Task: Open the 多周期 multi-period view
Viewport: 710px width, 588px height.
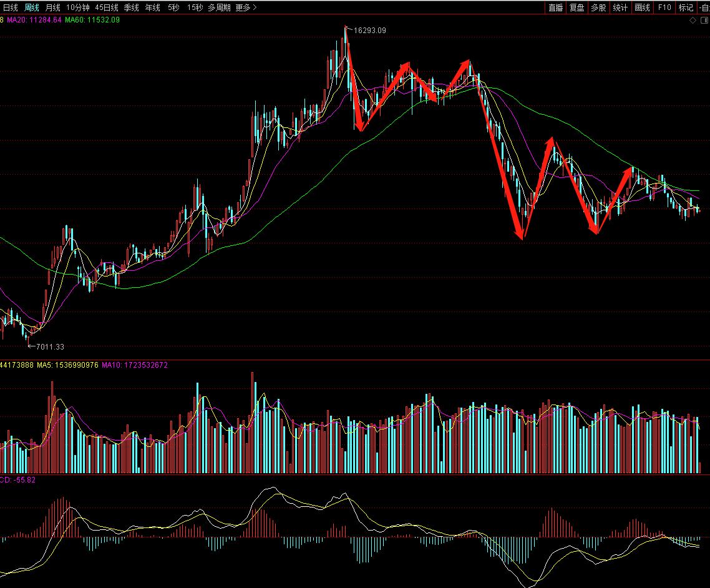Action: 219,7
